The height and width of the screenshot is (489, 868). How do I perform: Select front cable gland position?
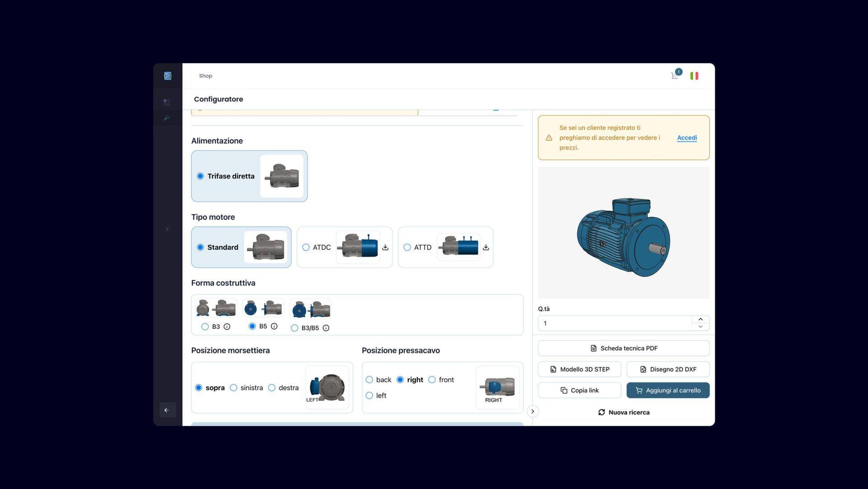pyautogui.click(x=432, y=380)
